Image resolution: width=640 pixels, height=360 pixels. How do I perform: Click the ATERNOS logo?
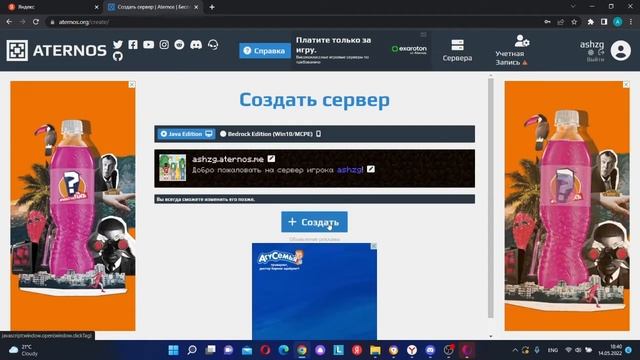point(57,51)
